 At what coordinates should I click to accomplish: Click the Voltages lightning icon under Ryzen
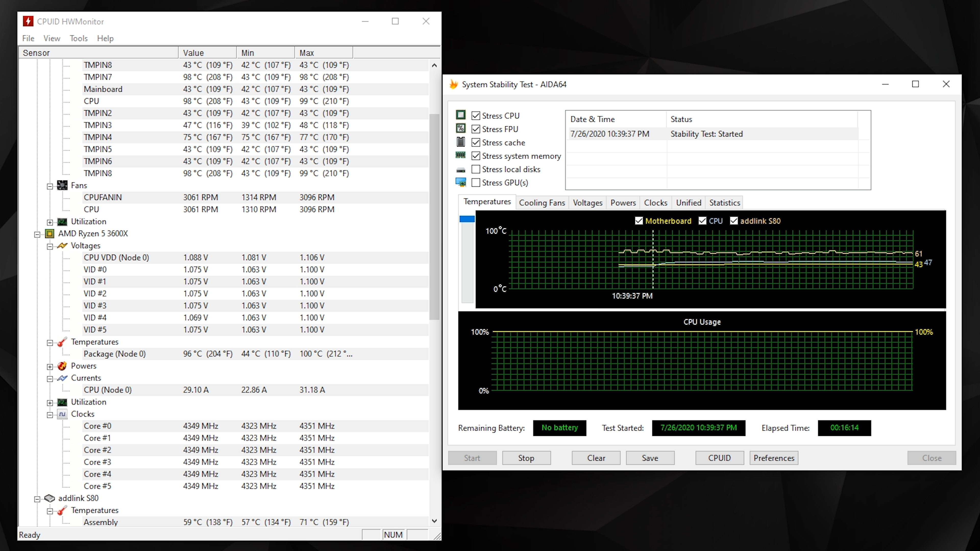(62, 246)
